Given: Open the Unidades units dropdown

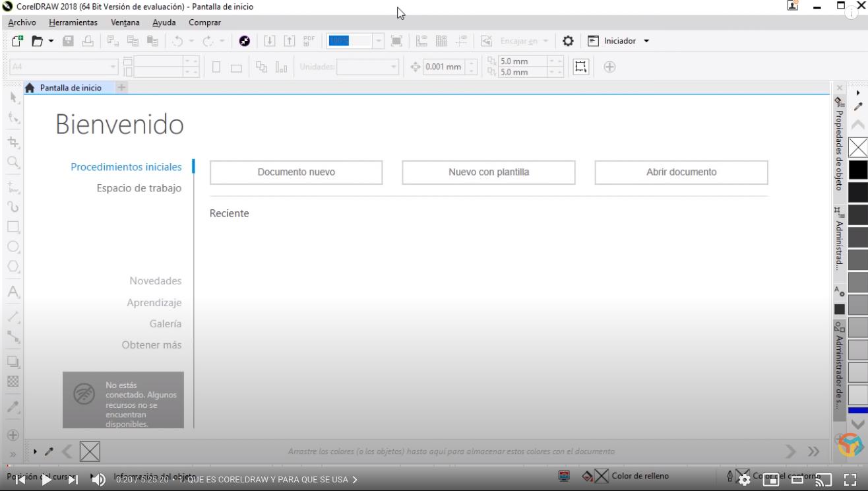Looking at the screenshot, I should coord(394,67).
